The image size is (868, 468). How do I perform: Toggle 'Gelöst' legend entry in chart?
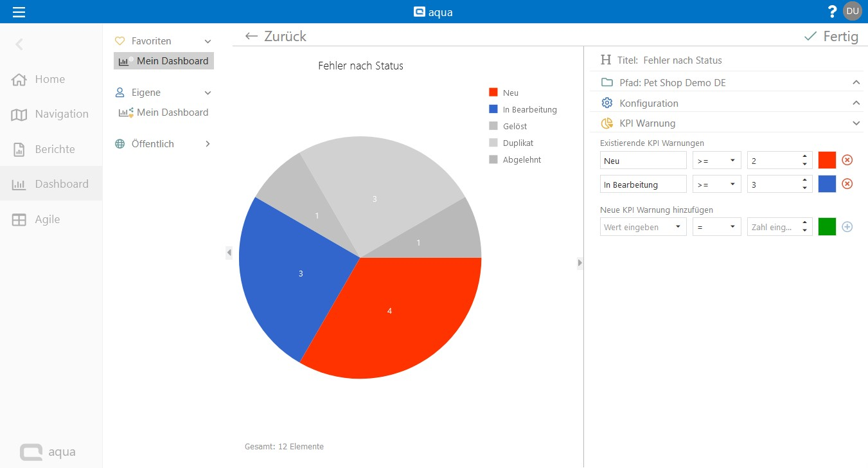(x=514, y=127)
